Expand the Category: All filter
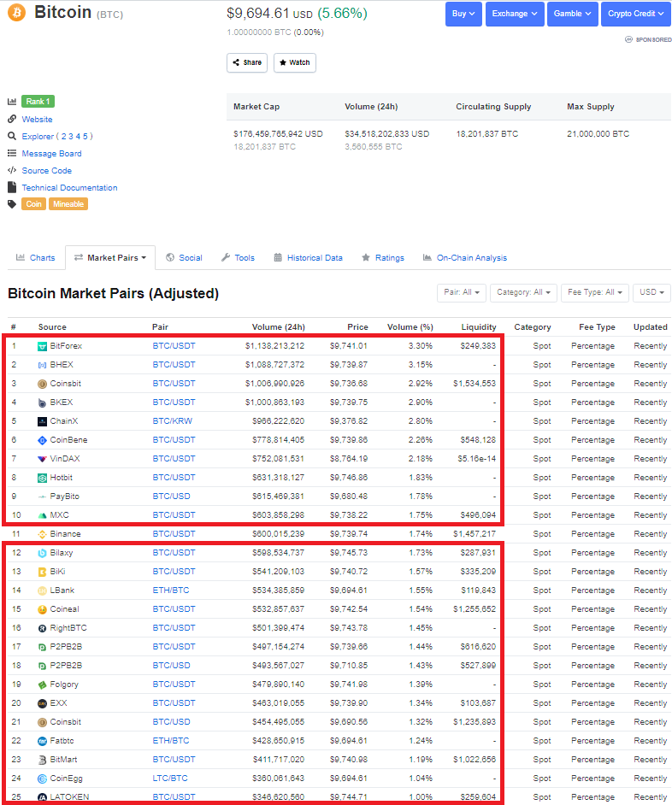This screenshot has width=672, height=805. [x=523, y=292]
